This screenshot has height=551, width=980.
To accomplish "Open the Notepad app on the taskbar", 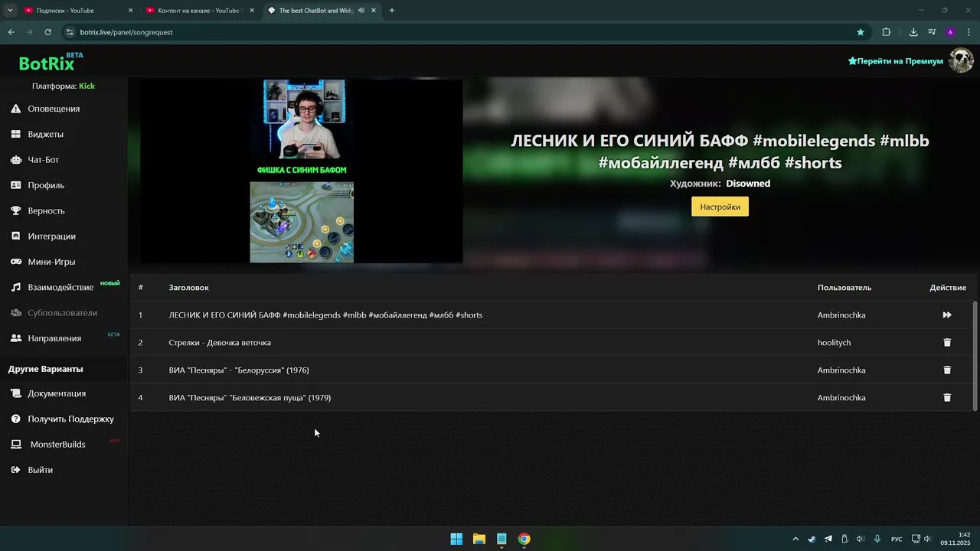I will click(x=501, y=539).
